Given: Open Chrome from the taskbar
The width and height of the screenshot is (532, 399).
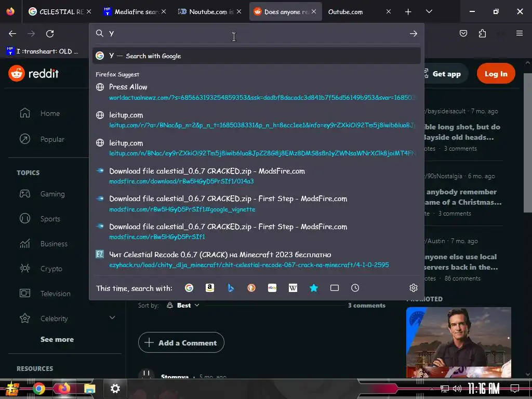Looking at the screenshot, I should [39, 389].
